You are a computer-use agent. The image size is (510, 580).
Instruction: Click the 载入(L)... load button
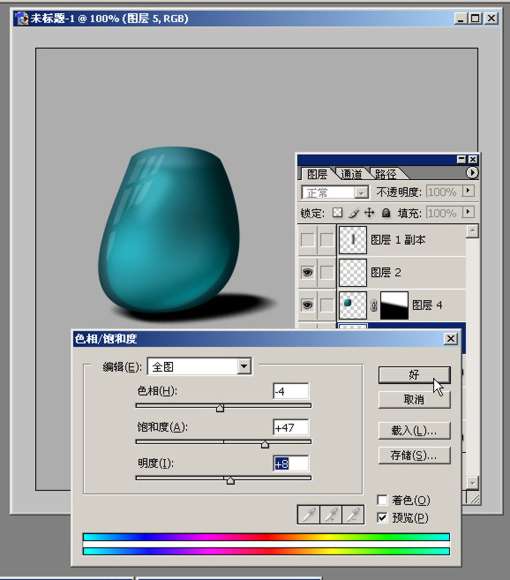tap(414, 431)
